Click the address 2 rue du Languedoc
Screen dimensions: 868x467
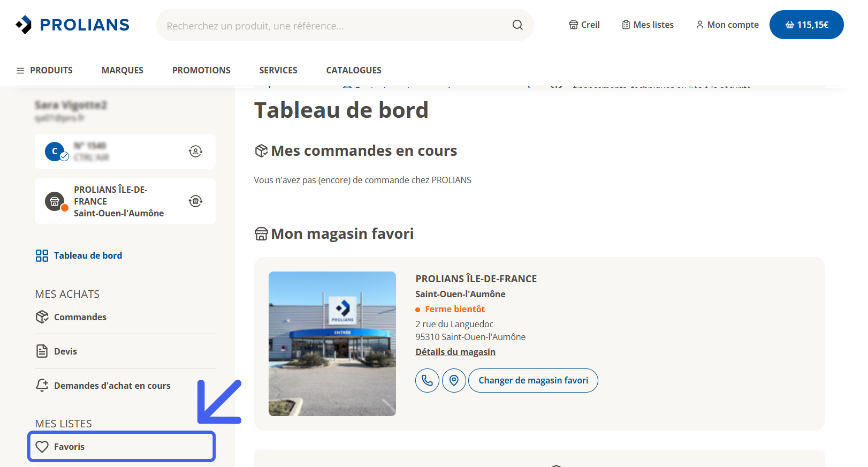454,324
